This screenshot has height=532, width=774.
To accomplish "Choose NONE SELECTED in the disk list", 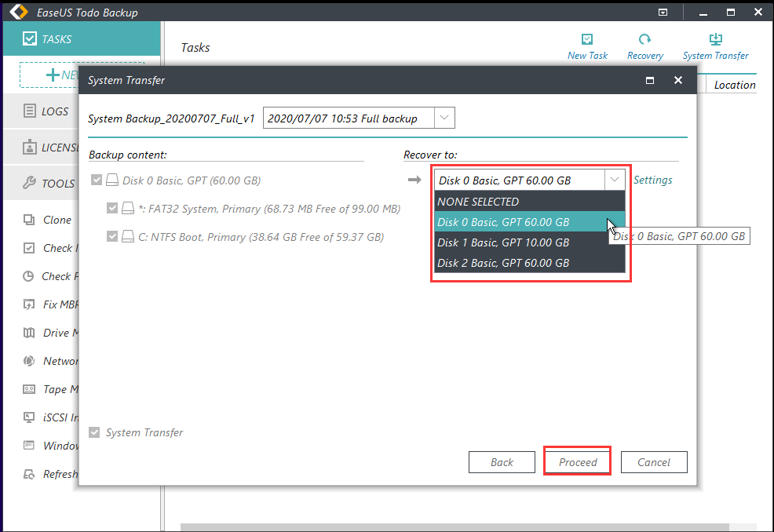I will [530, 202].
